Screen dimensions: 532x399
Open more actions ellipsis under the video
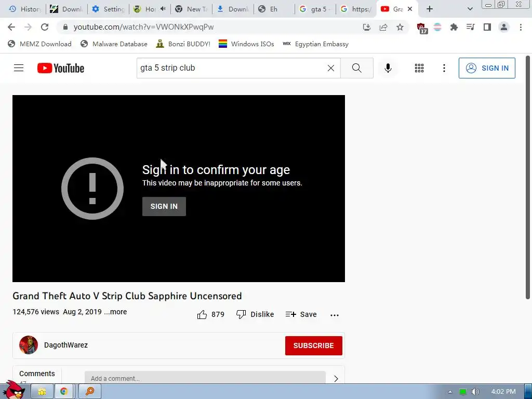[x=335, y=315]
